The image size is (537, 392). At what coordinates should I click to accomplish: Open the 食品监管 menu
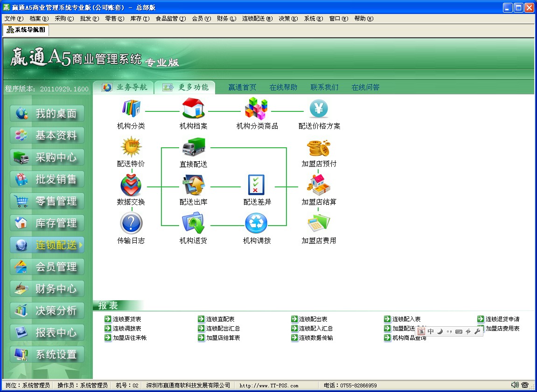(x=170, y=19)
